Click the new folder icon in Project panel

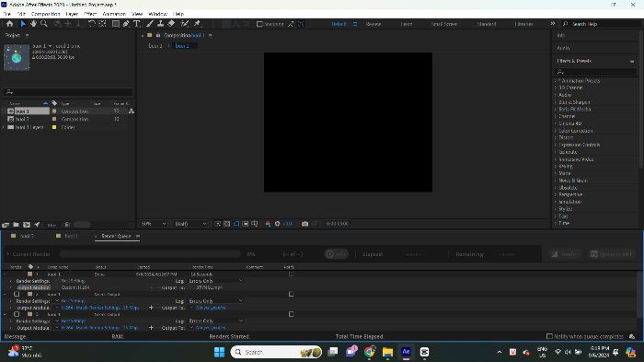pos(16,225)
